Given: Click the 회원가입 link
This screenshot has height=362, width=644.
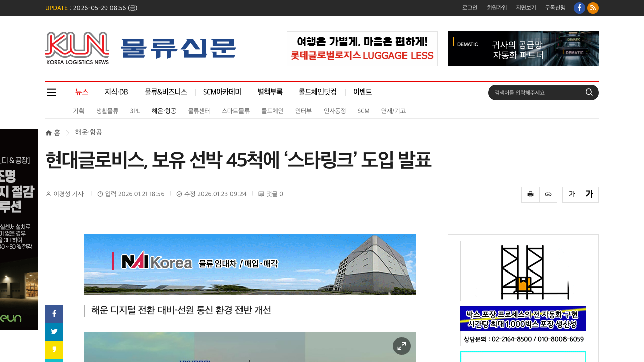Looking at the screenshot, I should pos(497,8).
